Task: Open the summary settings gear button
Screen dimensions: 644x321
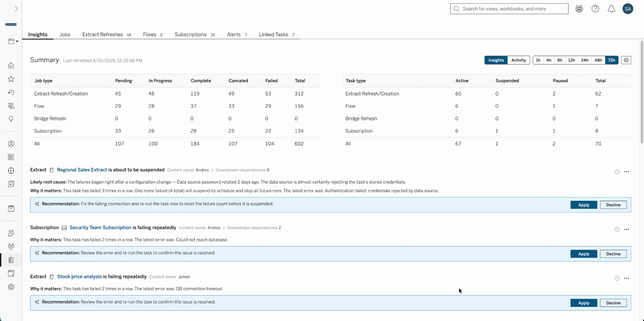Action: pos(626,60)
